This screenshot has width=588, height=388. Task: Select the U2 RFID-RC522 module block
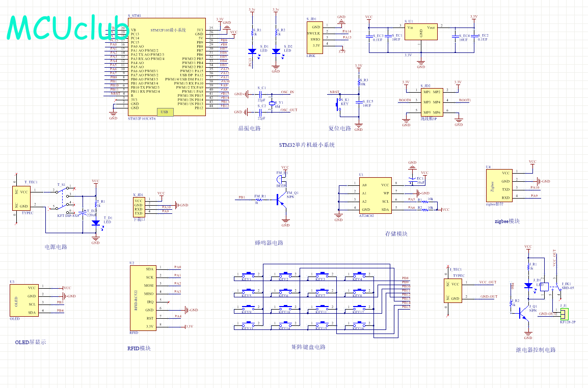[x=143, y=298]
